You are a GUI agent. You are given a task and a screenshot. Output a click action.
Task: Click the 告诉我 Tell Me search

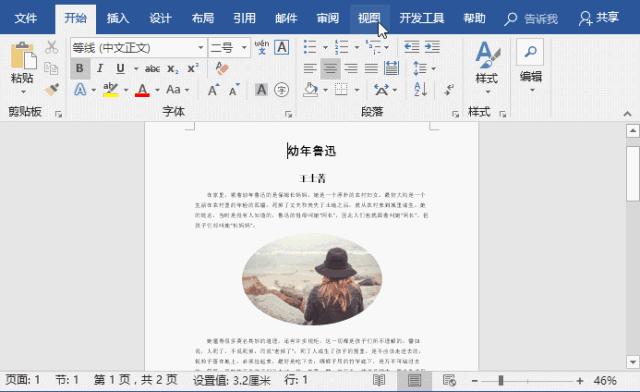point(532,19)
